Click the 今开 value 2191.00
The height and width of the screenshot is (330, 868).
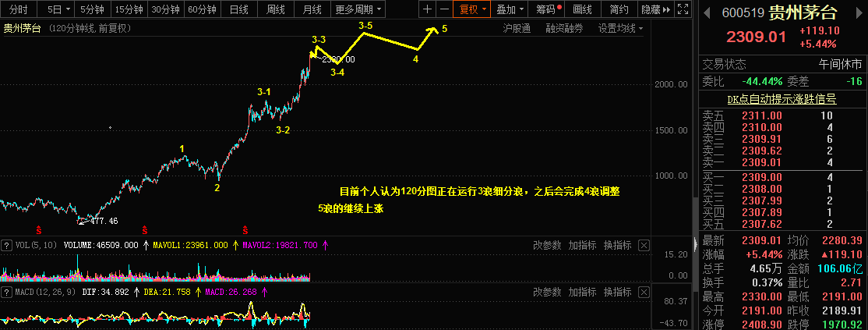pos(762,310)
